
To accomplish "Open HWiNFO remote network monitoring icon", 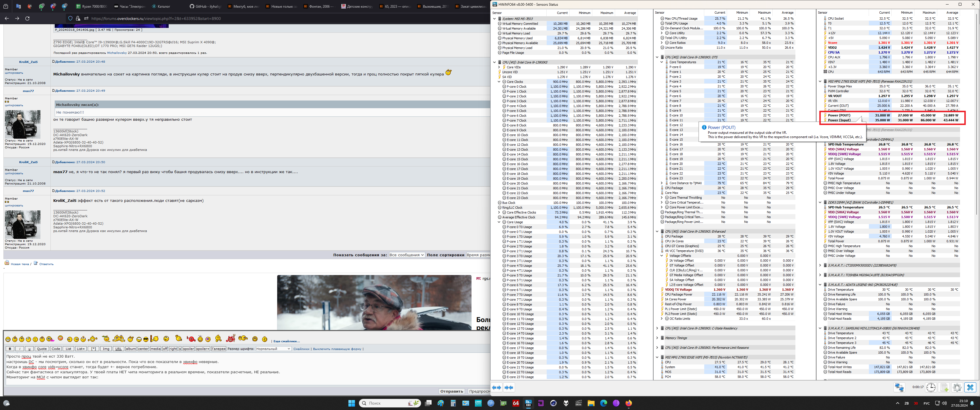I will [x=899, y=387].
